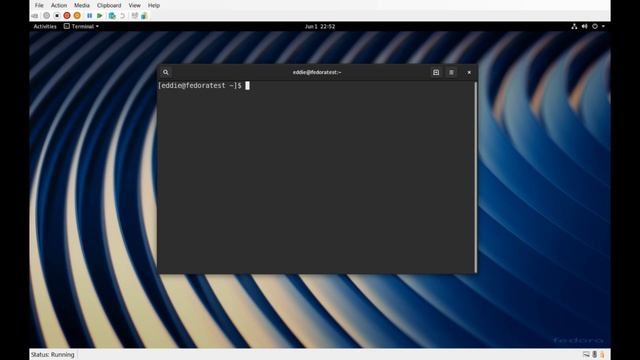Viewport: 640px width, 360px height.
Task: Click the volume icon in GNOME top bar
Action: [584, 26]
